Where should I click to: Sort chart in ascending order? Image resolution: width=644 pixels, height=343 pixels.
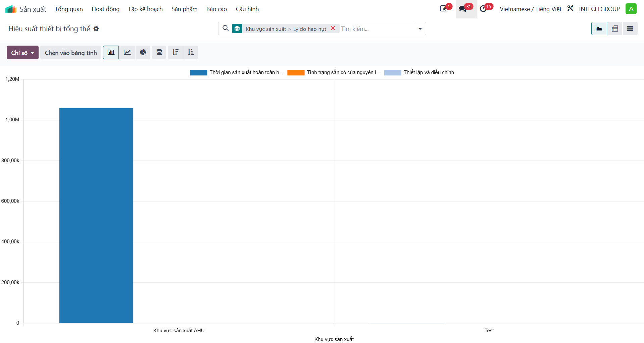191,53
